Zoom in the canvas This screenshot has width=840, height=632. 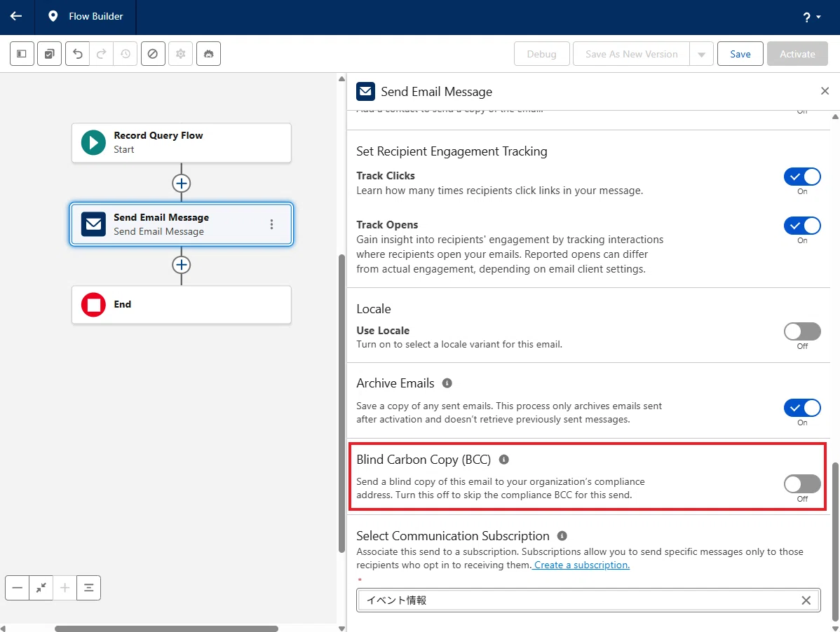[x=65, y=588]
